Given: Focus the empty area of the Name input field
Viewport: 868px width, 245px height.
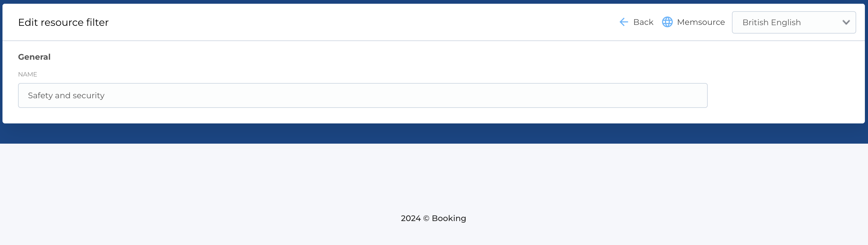Looking at the screenshot, I should click(404, 96).
